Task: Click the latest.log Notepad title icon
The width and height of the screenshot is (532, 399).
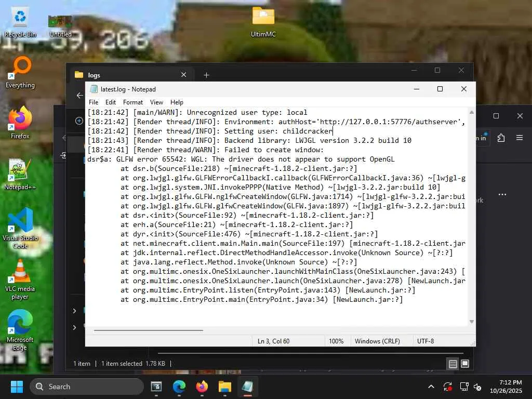Action: (94, 89)
